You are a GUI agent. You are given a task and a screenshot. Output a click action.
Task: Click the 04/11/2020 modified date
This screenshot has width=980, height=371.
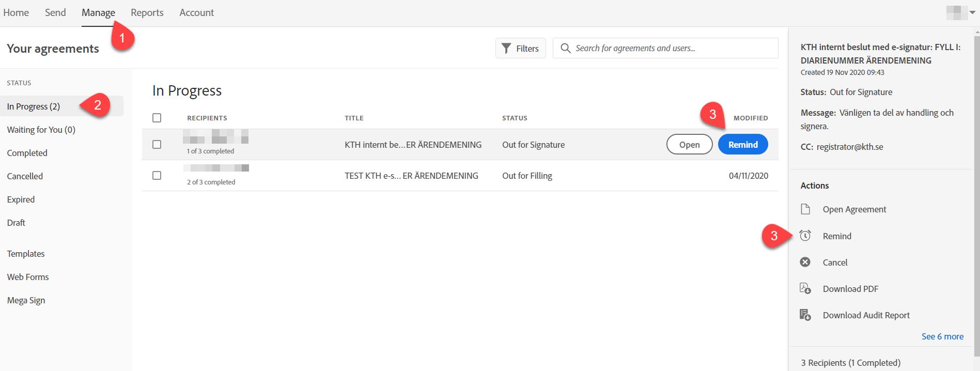coord(749,176)
